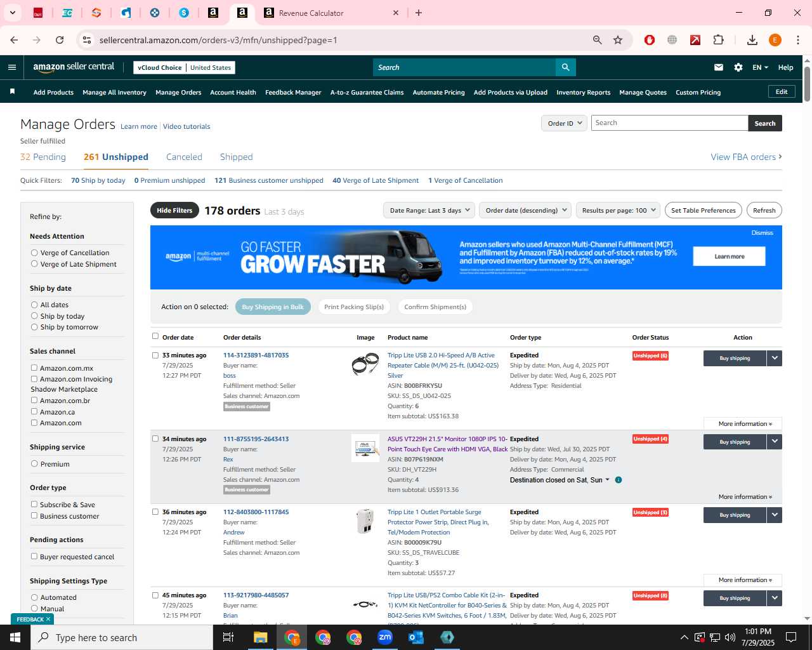Open the EN language dropdown
This screenshot has width=812, height=650.
click(x=760, y=67)
